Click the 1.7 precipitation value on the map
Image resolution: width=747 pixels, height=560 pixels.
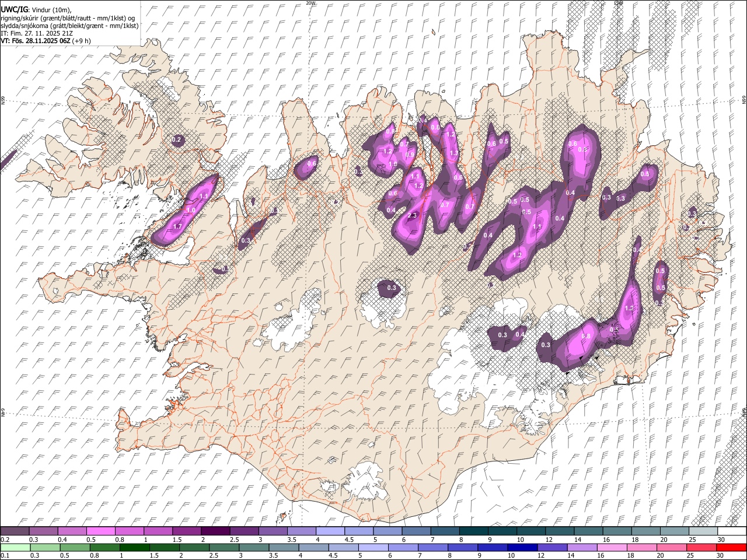pos(177,226)
